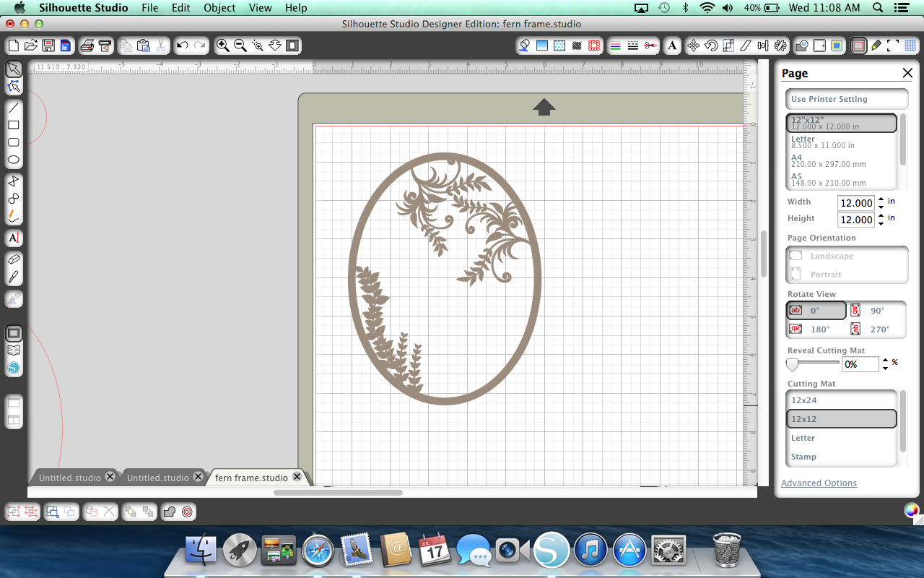Open the Offset window icon
This screenshot has width=924, height=578.
187,512
